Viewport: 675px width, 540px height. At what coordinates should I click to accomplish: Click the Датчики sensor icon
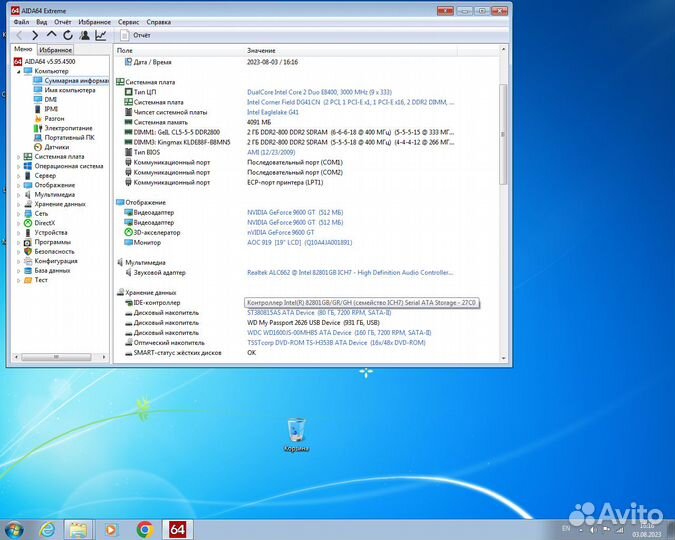click(38, 147)
